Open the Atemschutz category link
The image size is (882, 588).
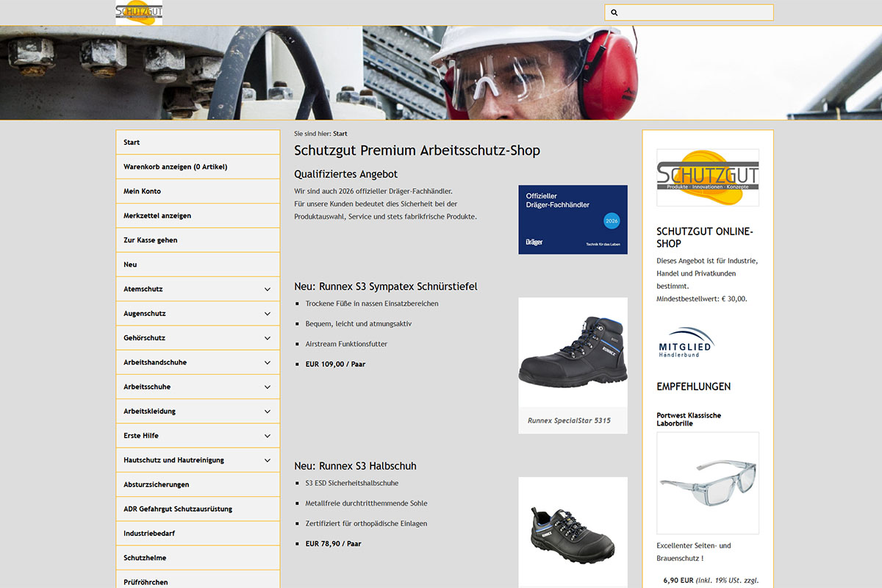pyautogui.click(x=143, y=289)
